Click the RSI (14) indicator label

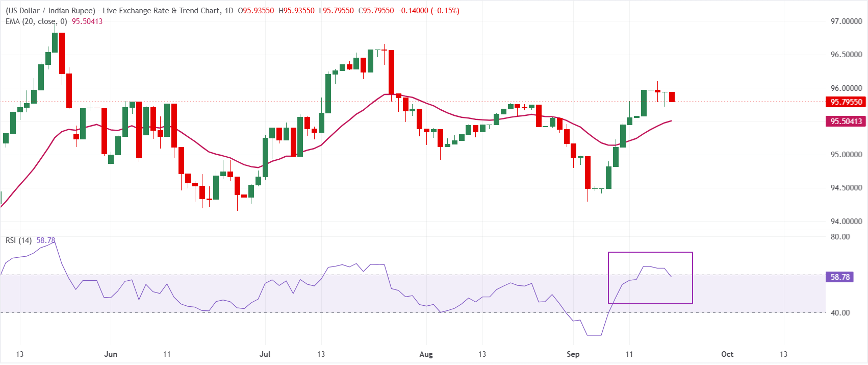(x=19, y=240)
